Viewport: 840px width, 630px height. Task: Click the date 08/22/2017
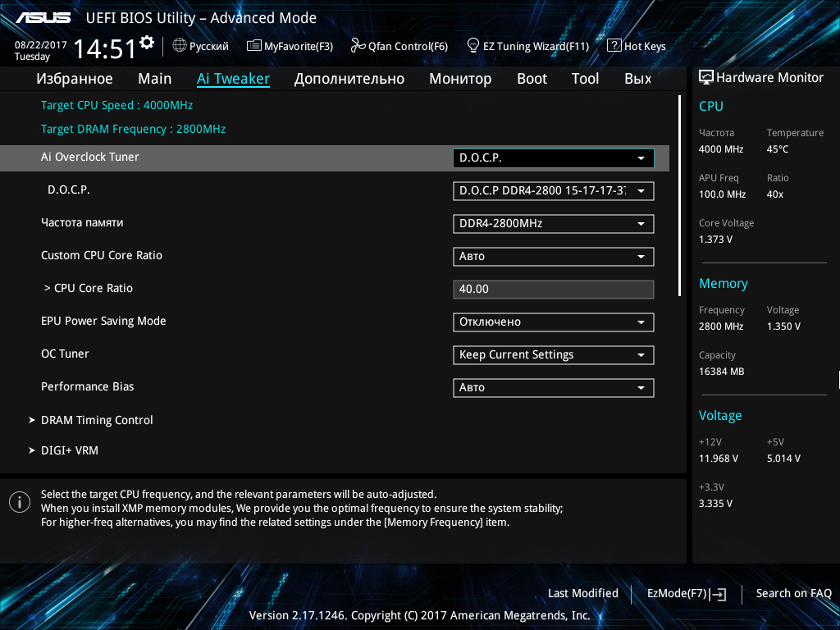click(x=41, y=45)
